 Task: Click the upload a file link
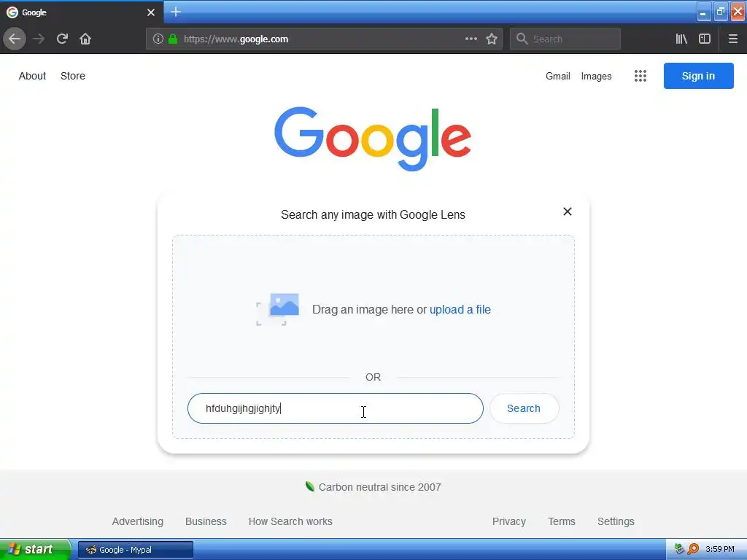tap(460, 309)
